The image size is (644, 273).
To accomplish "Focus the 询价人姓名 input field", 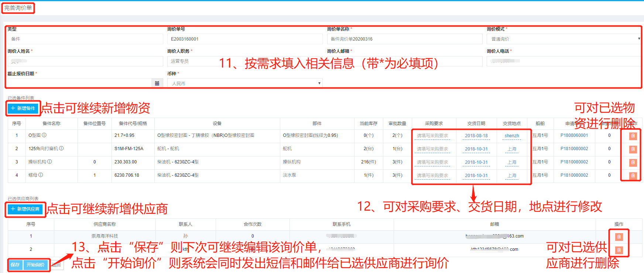I will 85,61.
